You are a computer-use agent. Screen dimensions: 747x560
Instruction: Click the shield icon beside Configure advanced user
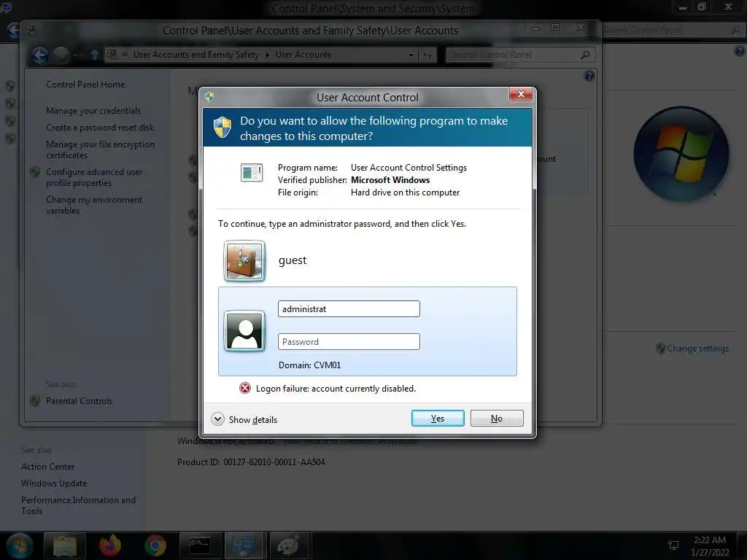[35, 172]
